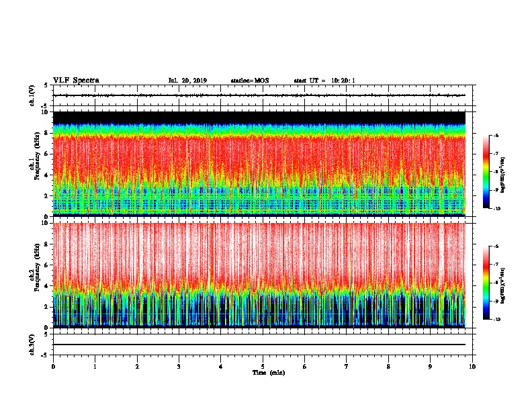Click the "ch.1(V)" waveform axis label

(x=32, y=95)
